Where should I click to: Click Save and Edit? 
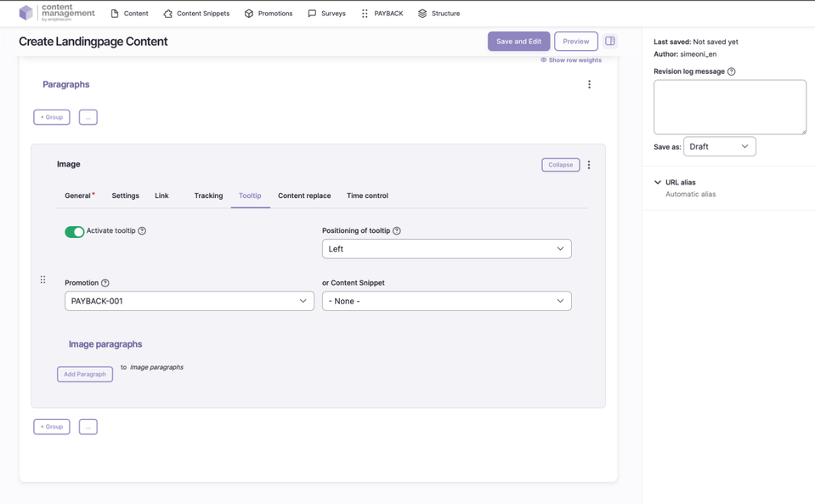(518, 40)
